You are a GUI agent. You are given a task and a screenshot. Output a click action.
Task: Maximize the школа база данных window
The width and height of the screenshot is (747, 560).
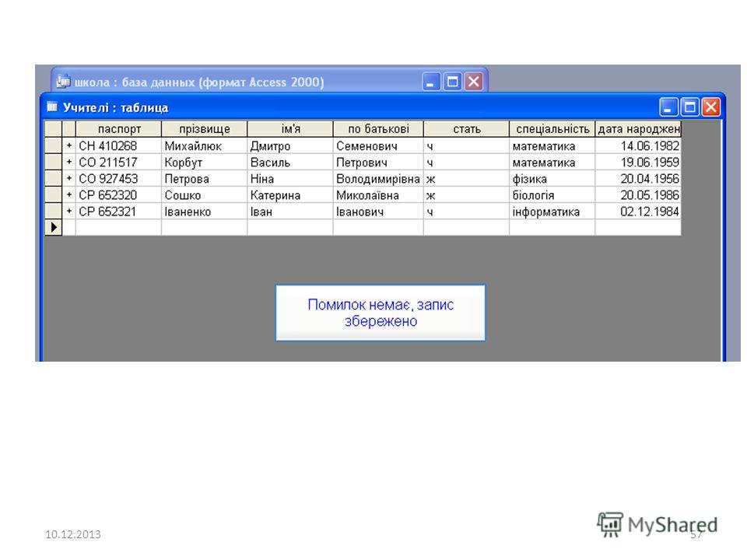pyautogui.click(x=452, y=82)
